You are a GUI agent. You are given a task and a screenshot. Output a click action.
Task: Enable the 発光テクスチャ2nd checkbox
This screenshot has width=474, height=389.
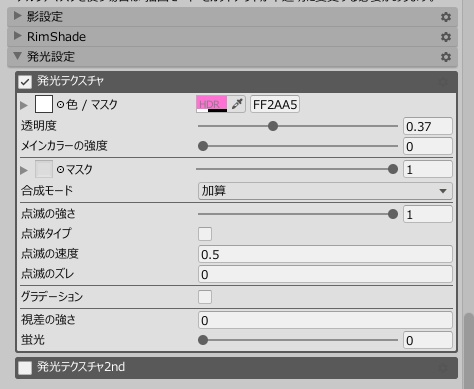coord(25,368)
